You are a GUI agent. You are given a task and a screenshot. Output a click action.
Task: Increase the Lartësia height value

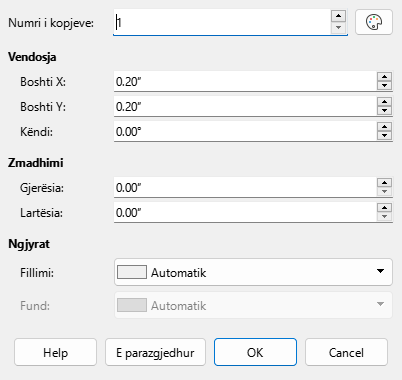pos(385,208)
